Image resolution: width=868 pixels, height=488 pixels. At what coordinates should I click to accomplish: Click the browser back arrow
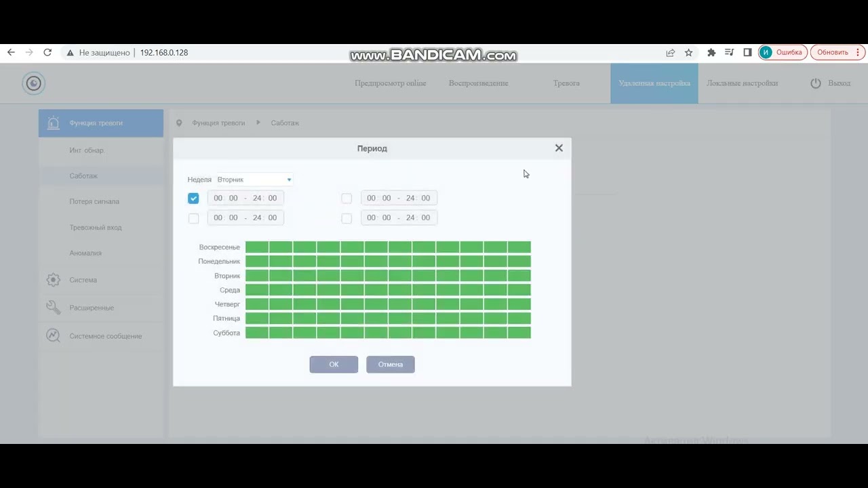(x=11, y=52)
